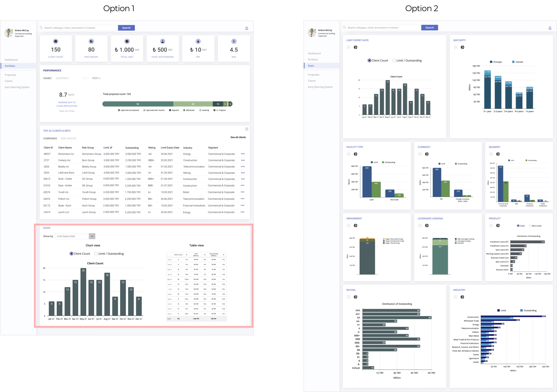Open Early Warning System in Option 2 sidebar
This screenshot has width=557, height=392.
(320, 87)
